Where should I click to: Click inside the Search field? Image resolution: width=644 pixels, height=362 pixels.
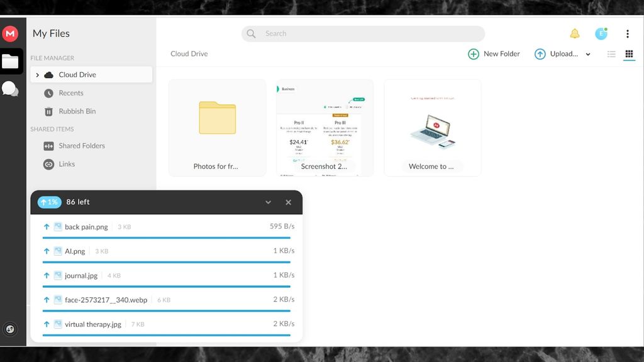point(362,33)
